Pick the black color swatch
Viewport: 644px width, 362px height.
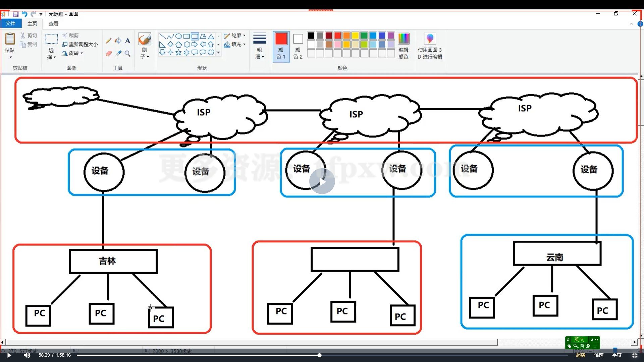[311, 36]
